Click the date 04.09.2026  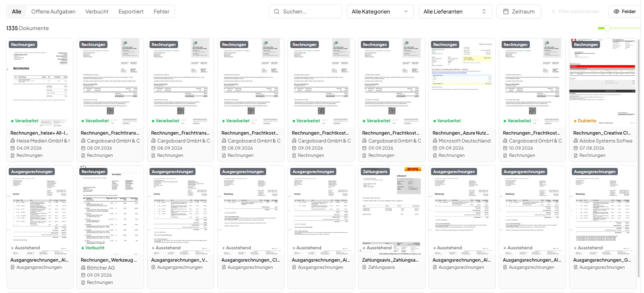(x=29, y=148)
